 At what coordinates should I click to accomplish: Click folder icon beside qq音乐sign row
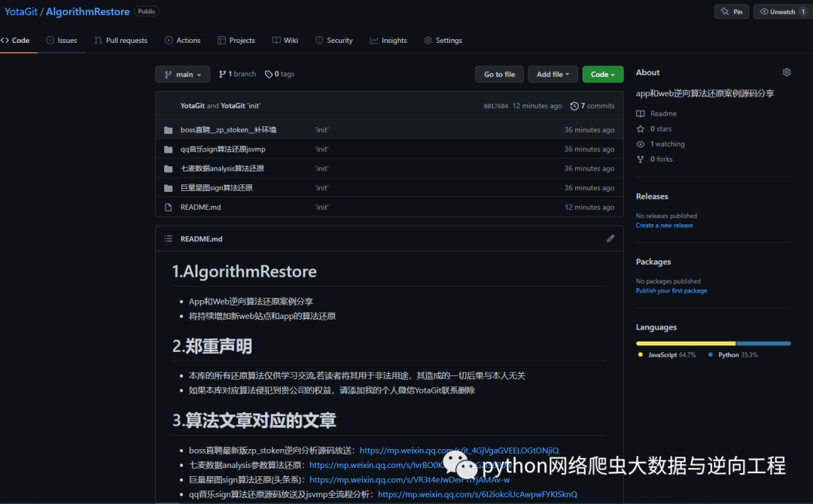click(168, 149)
